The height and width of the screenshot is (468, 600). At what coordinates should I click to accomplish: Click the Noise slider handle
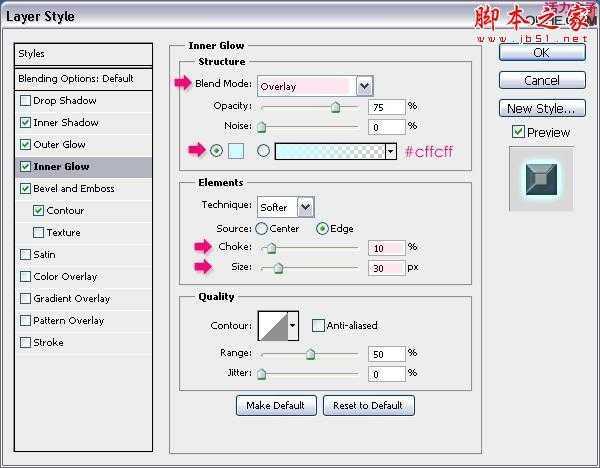[x=261, y=126]
